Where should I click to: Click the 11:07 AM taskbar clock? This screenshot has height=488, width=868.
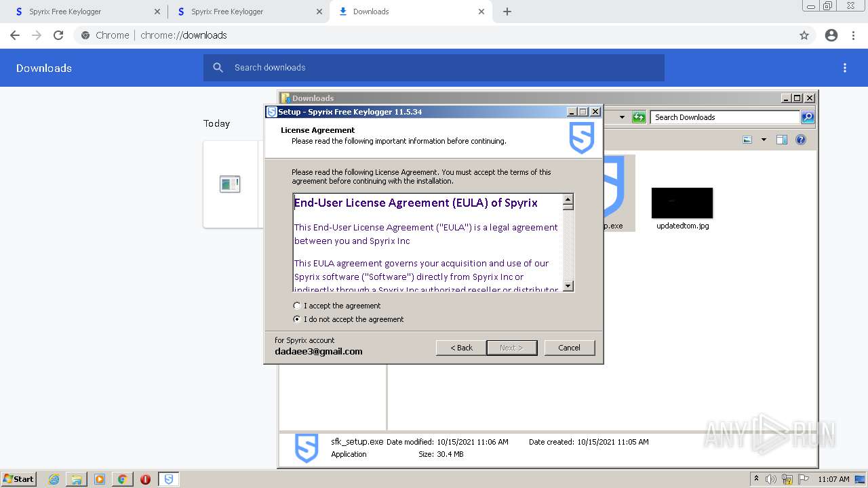tap(833, 479)
